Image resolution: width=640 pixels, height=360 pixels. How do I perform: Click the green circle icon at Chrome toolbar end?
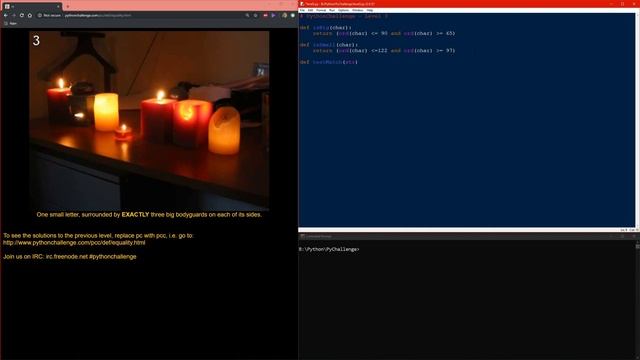293,15
